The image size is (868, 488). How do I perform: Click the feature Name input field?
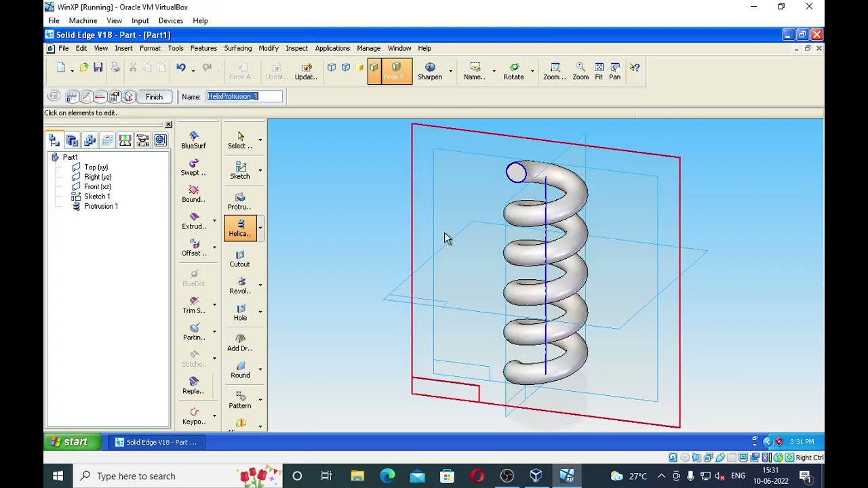coord(244,96)
